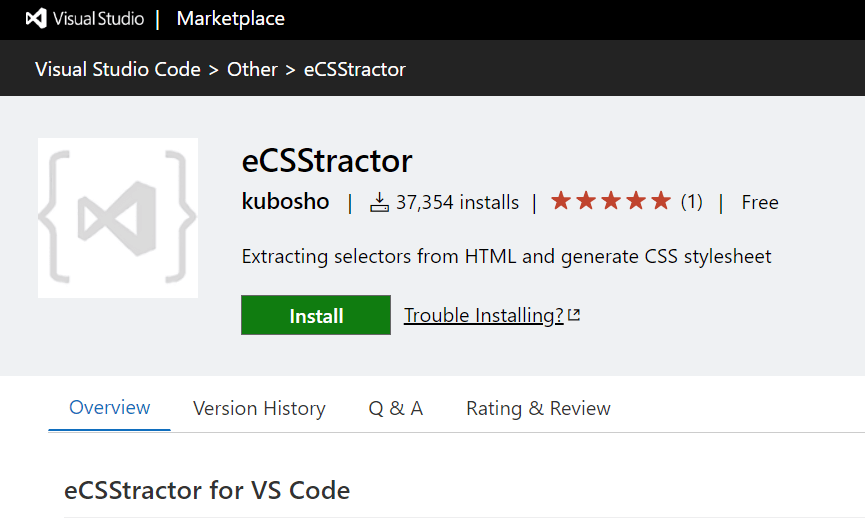Viewport: 865px width, 528px height.
Task: Open the kubosho publisher page
Action: [285, 201]
